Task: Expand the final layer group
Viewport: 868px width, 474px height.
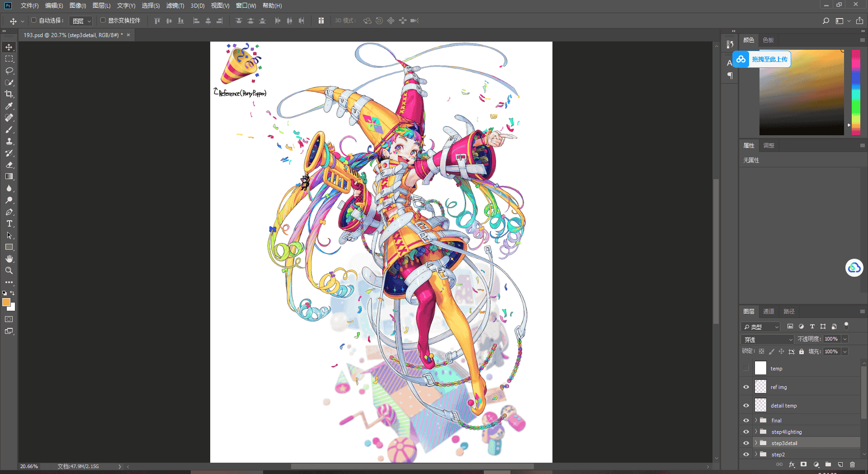Action: click(756, 420)
